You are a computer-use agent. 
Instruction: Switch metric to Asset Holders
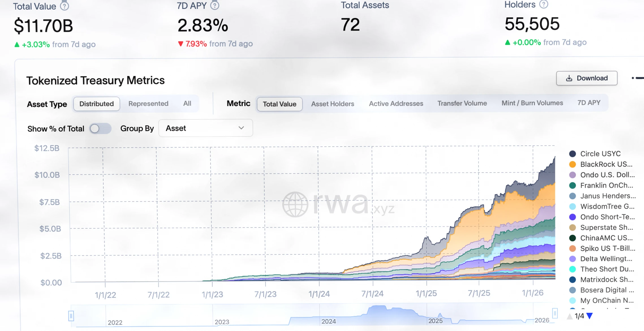click(333, 104)
